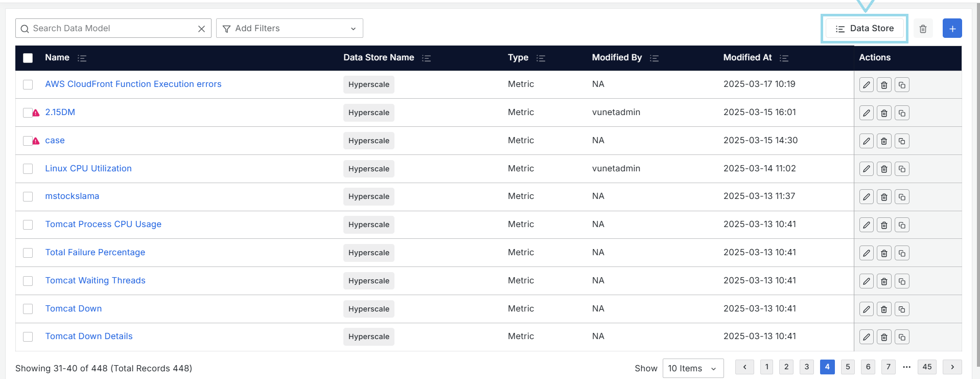This screenshot has height=379, width=980.
Task: Click the edit pencil icon for Linux CPU Utilization
Action: 866,169
